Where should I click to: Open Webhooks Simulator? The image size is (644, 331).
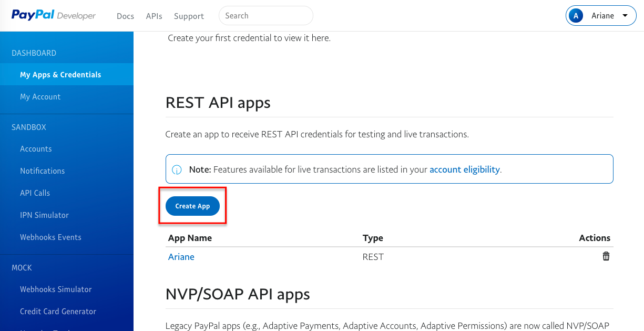tap(56, 289)
